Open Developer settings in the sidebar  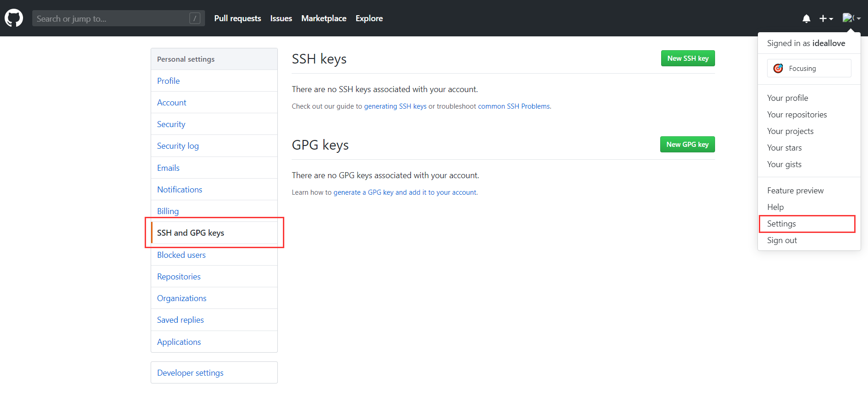pos(190,373)
